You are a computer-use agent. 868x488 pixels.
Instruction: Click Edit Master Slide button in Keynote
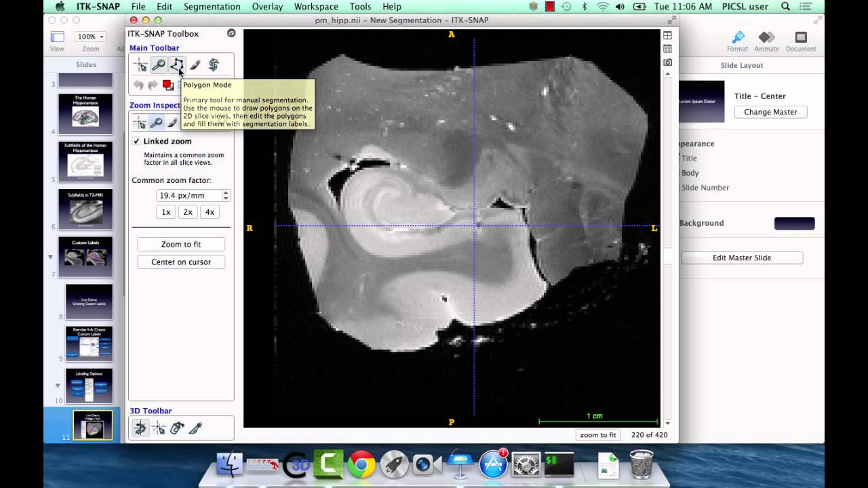[742, 258]
